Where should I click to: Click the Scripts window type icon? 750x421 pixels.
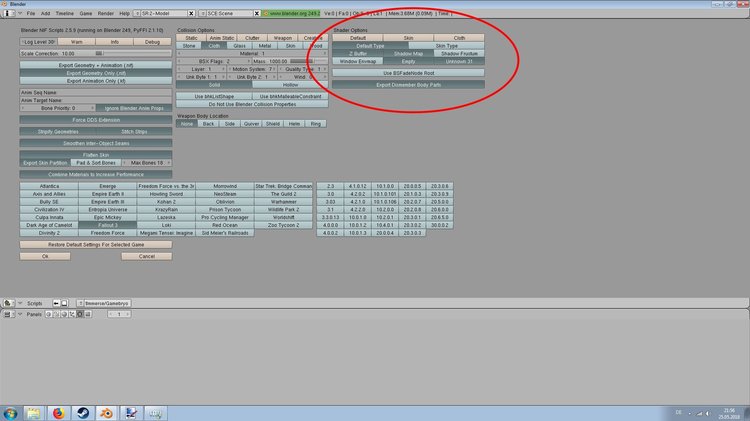click(x=8, y=303)
